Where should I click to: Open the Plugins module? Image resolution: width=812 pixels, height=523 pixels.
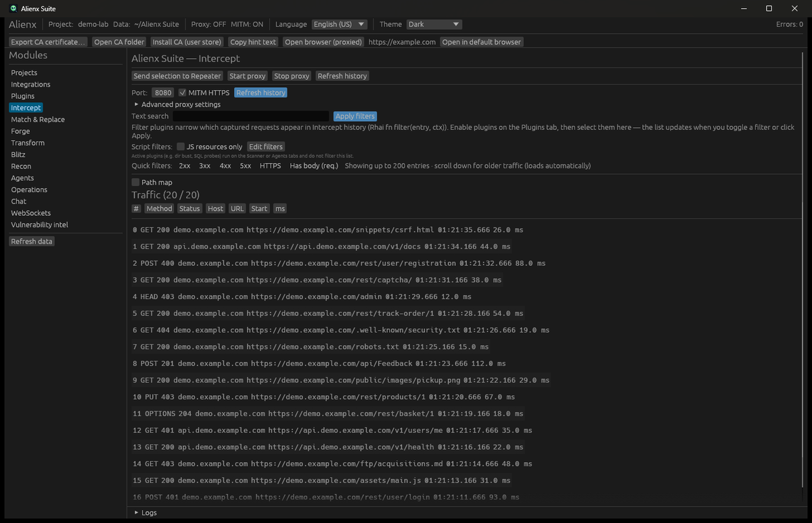(x=22, y=96)
